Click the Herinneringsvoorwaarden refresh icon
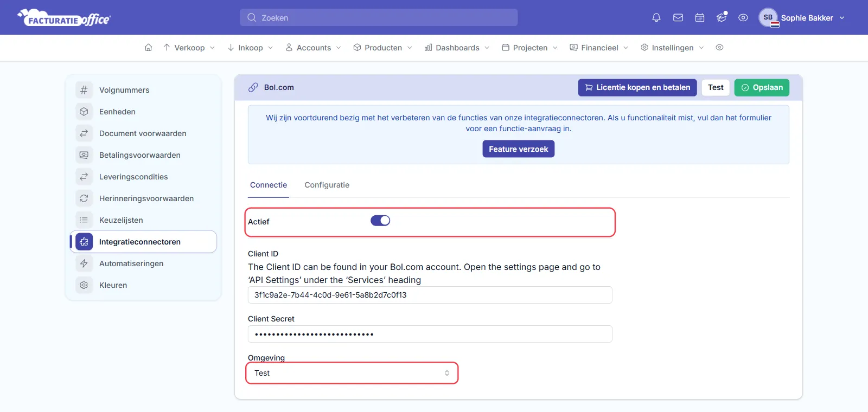Viewport: 868px width, 412px height. coord(84,198)
